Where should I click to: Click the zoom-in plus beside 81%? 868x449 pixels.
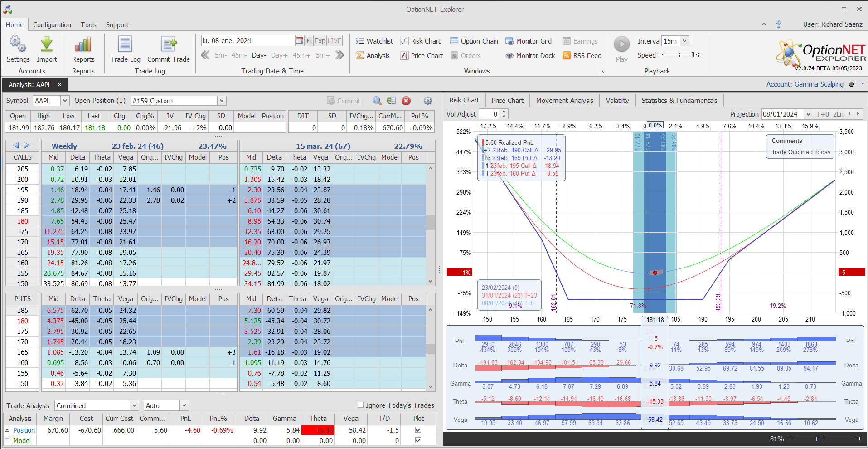859,439
